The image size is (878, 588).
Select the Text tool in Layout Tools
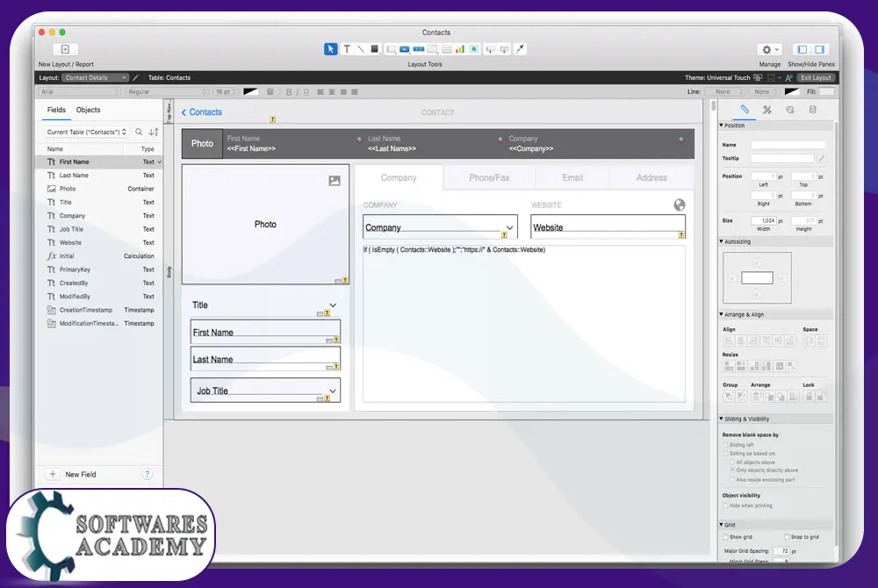pyautogui.click(x=347, y=49)
